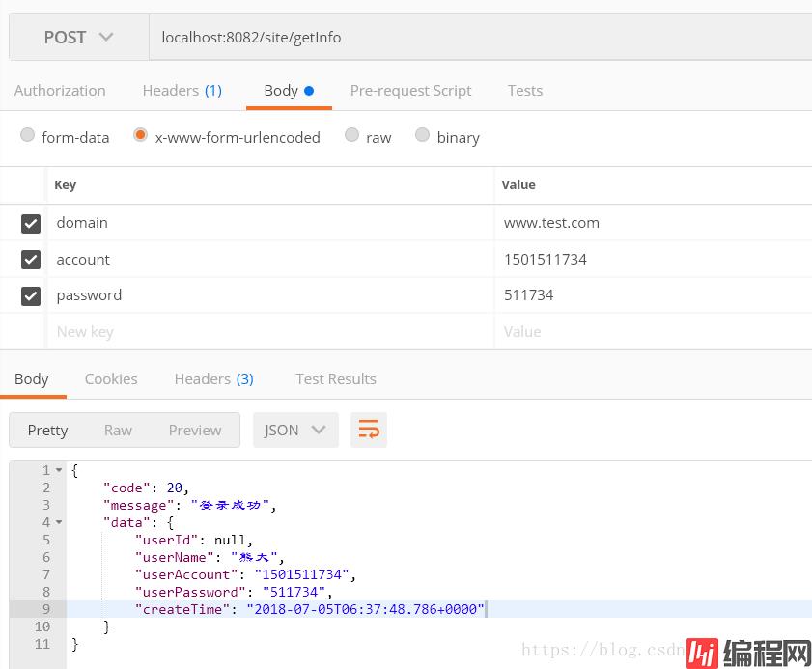Select the binary body type option
This screenshot has width=812, height=669.
click(422, 136)
